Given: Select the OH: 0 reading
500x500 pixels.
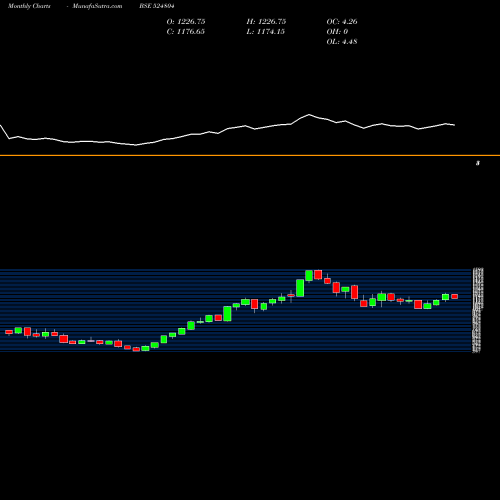Looking at the screenshot, I should [x=337, y=32].
